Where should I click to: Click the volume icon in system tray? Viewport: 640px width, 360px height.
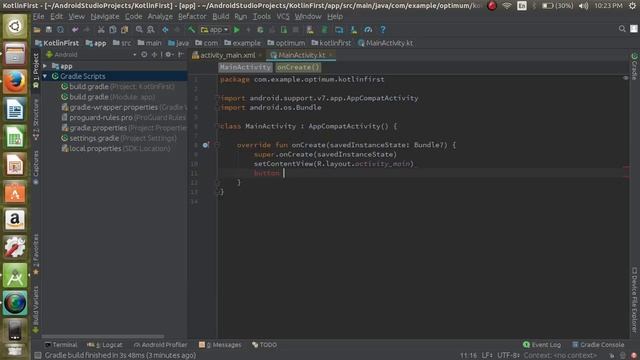coord(584,6)
